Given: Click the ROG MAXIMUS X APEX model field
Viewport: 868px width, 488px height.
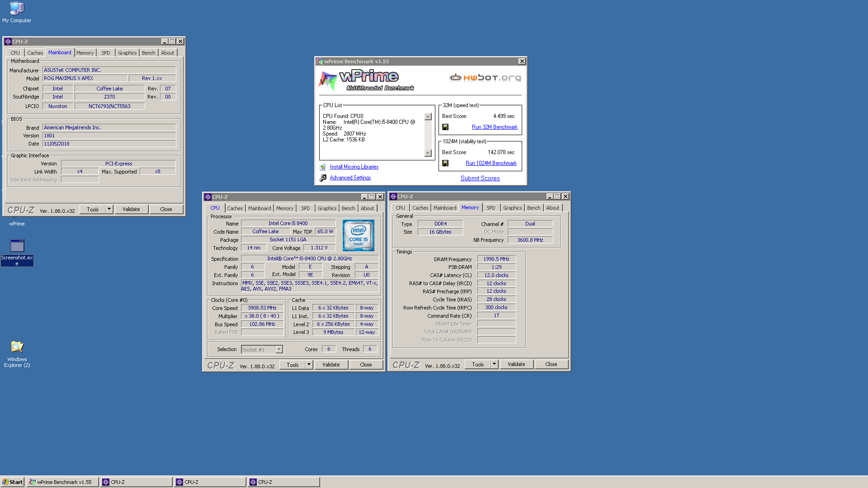Looking at the screenshot, I should click(85, 78).
